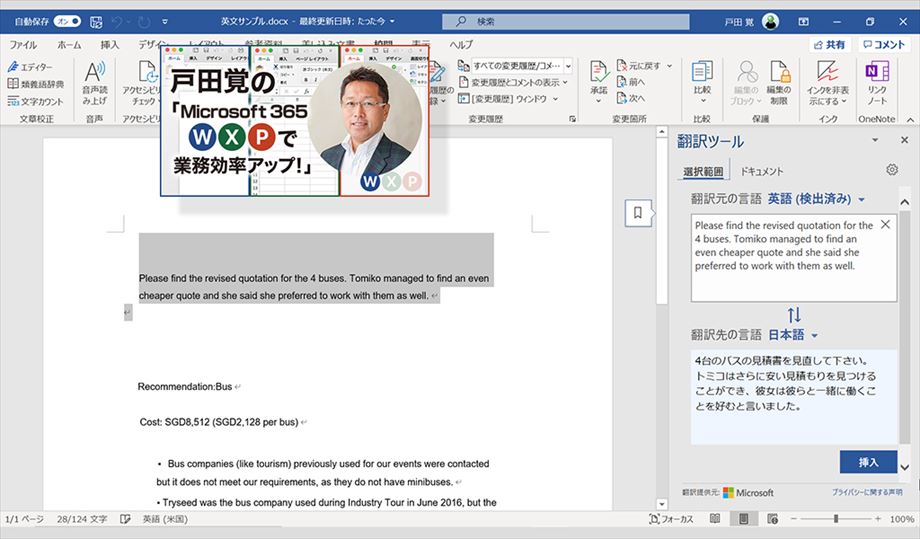The height and width of the screenshot is (539, 920).
Task: Click 28/124 文字 word count status
Action: click(x=82, y=519)
